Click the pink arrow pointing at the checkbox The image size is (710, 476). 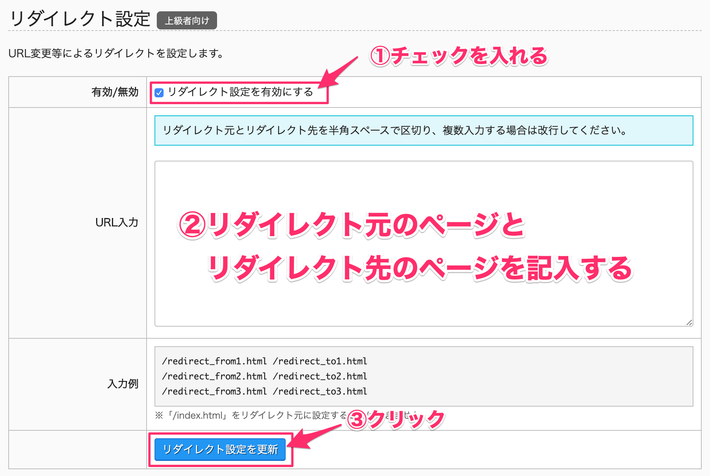(342, 75)
